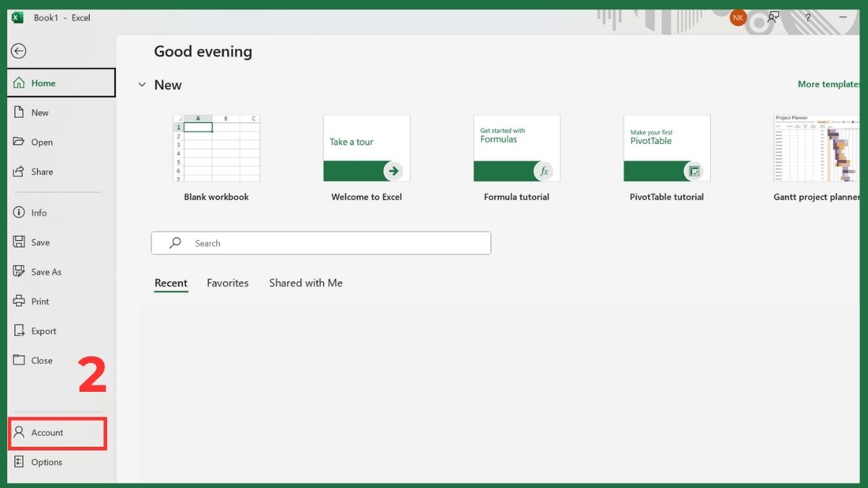
Task: Switch to the Shared with Me tab
Action: (305, 283)
